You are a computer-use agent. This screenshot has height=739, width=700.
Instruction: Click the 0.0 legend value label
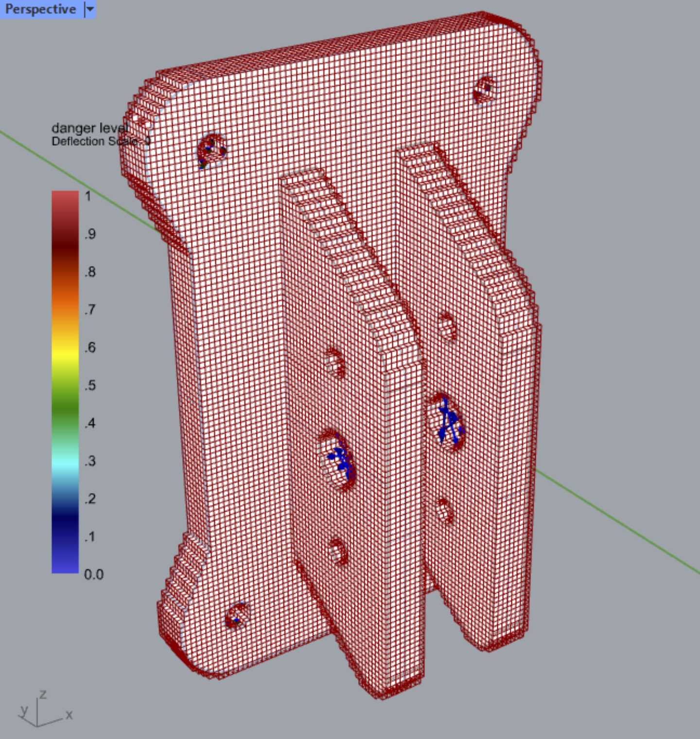(93, 574)
